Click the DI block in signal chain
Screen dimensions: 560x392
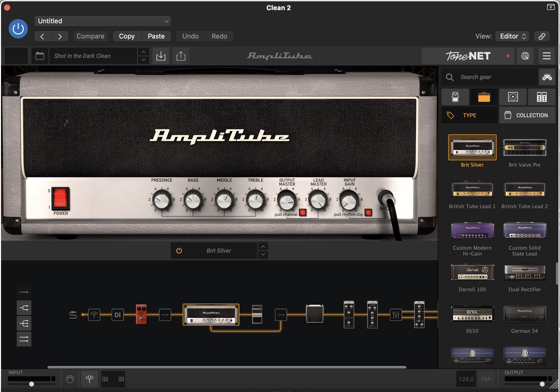pyautogui.click(x=117, y=315)
